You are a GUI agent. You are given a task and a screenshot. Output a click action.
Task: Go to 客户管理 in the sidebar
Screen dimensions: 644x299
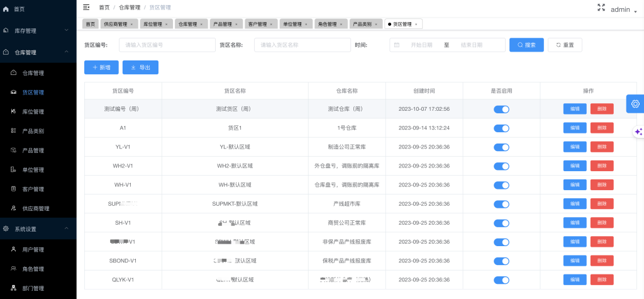33,189
